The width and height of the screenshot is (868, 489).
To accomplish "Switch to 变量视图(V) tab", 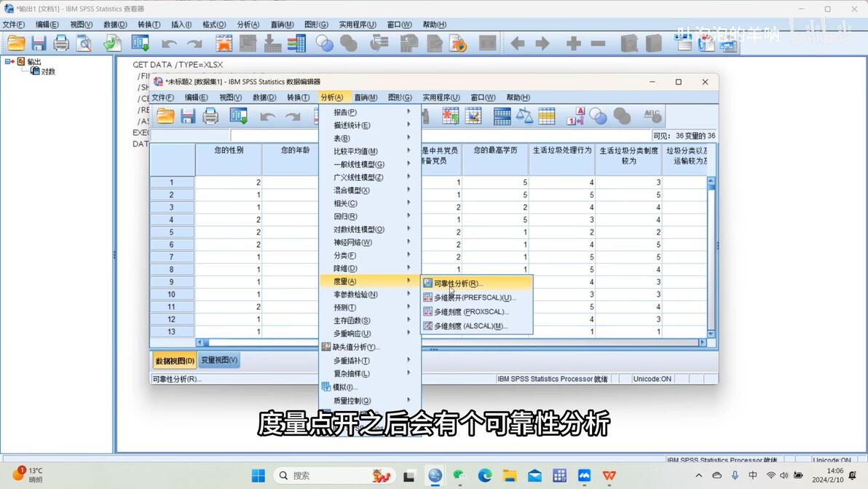I will 219,360.
